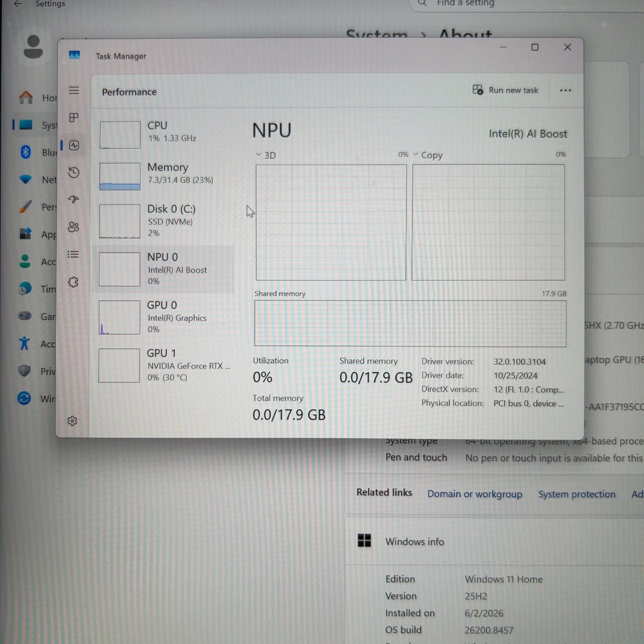The height and width of the screenshot is (644, 644).
Task: Open the App history icon
Action: 74,172
